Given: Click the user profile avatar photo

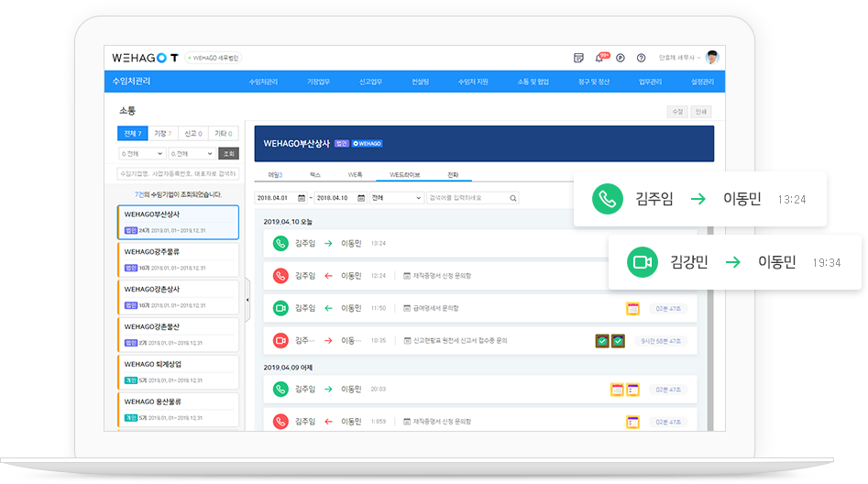Looking at the screenshot, I should click(712, 57).
